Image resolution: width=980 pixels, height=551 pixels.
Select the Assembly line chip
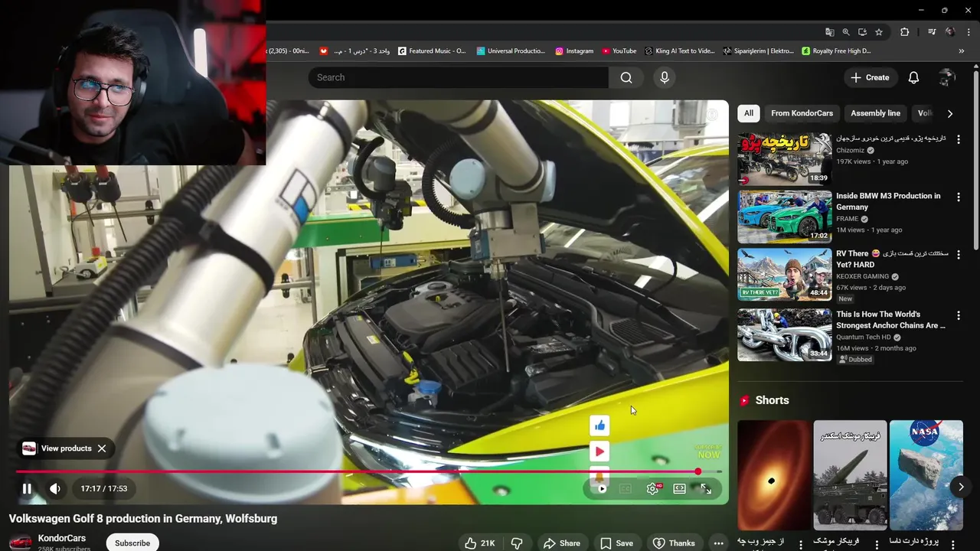pyautogui.click(x=875, y=113)
